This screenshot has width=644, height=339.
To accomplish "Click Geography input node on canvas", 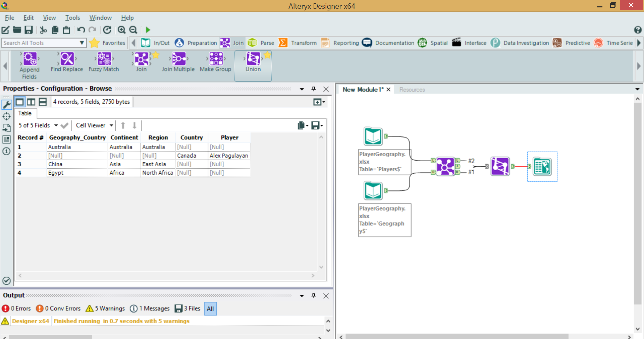I will [373, 190].
